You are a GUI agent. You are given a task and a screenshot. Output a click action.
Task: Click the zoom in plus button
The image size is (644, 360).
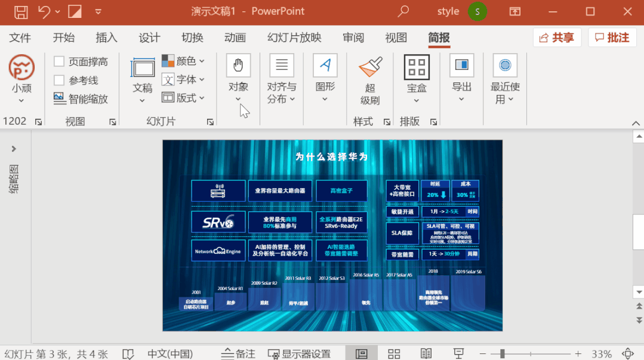578,354
